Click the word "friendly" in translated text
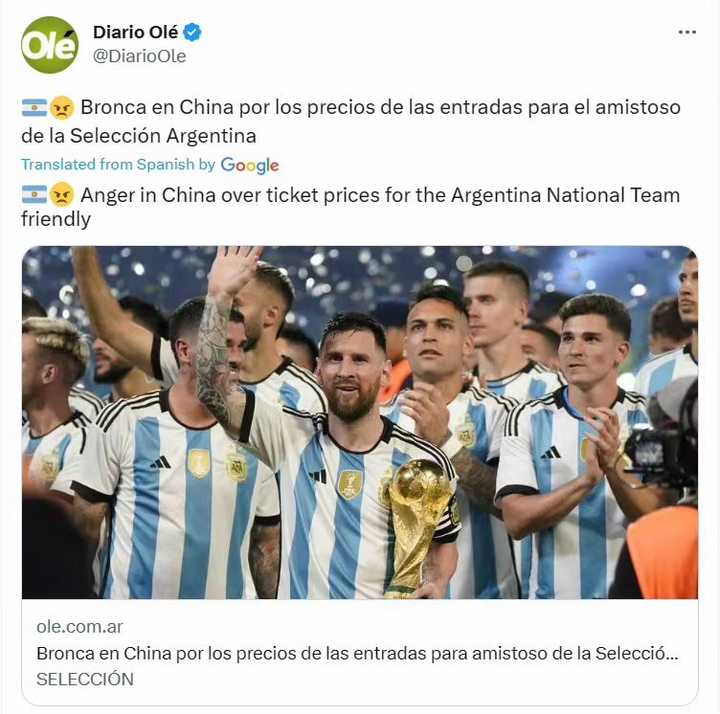Viewport: 720px width, 714px height. click(x=56, y=219)
